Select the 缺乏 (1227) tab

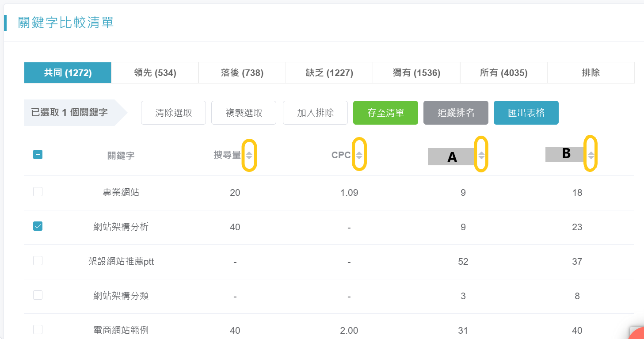coord(329,73)
